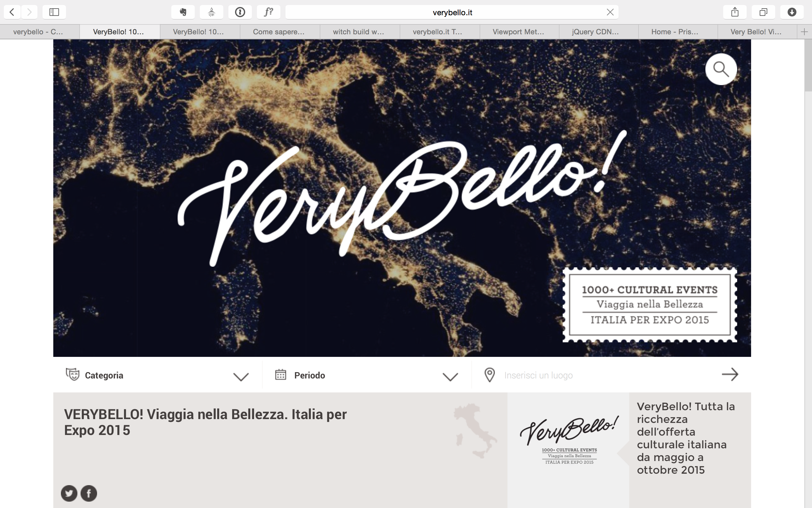
Task: Switch to the 'Home - Pris...' tab
Action: [678, 32]
